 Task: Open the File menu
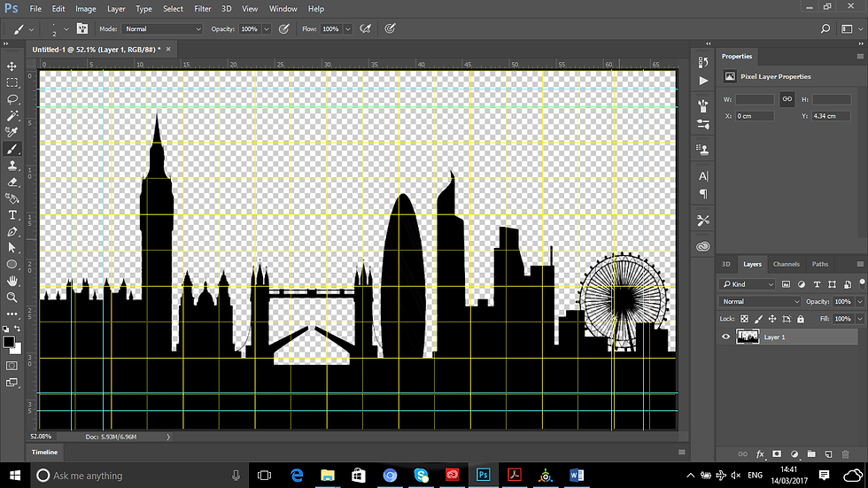click(x=35, y=9)
